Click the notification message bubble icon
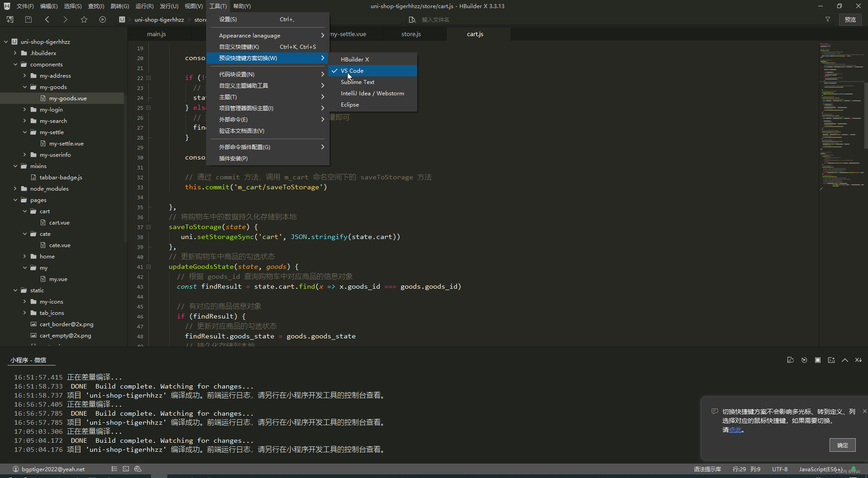The width and height of the screenshot is (868, 478). [714, 412]
